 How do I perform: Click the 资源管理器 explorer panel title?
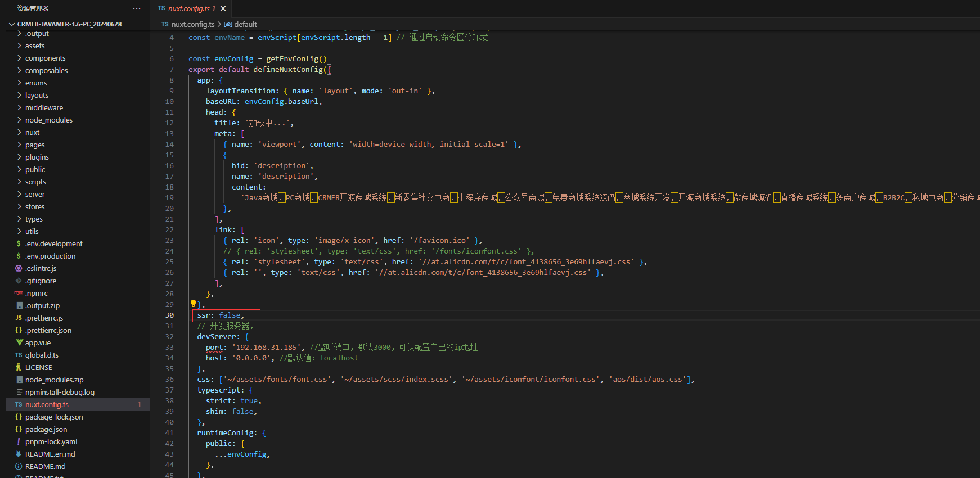click(33, 8)
